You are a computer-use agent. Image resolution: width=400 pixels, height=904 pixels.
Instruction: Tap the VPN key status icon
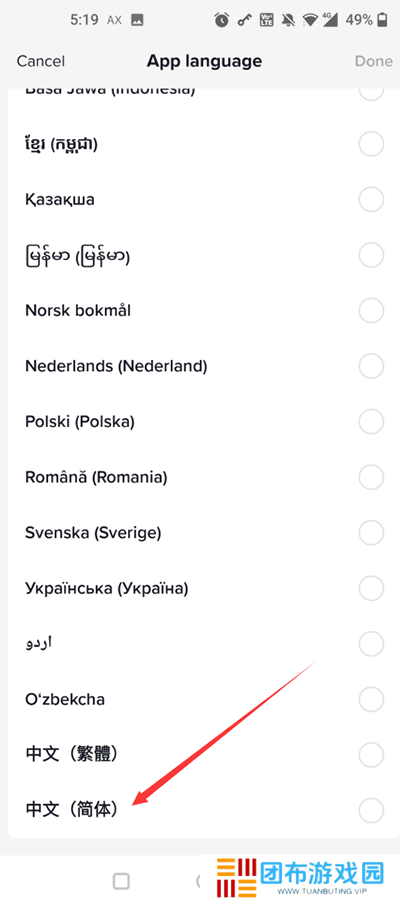[x=243, y=21]
